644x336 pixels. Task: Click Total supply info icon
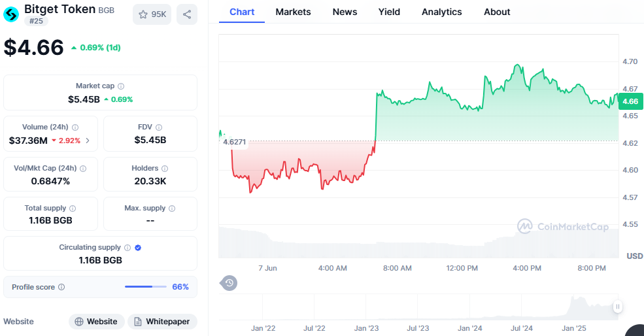[x=73, y=209]
